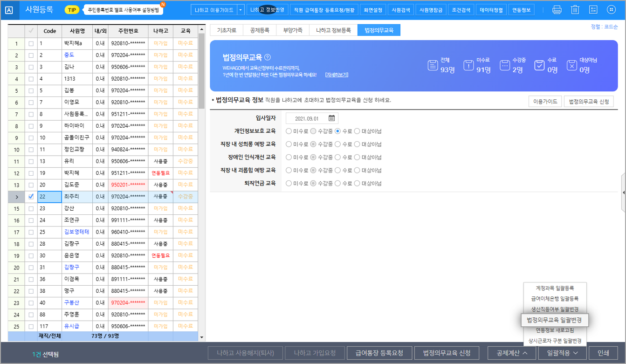Click the print icon in top toolbar
The width and height of the screenshot is (626, 364).
click(x=557, y=10)
